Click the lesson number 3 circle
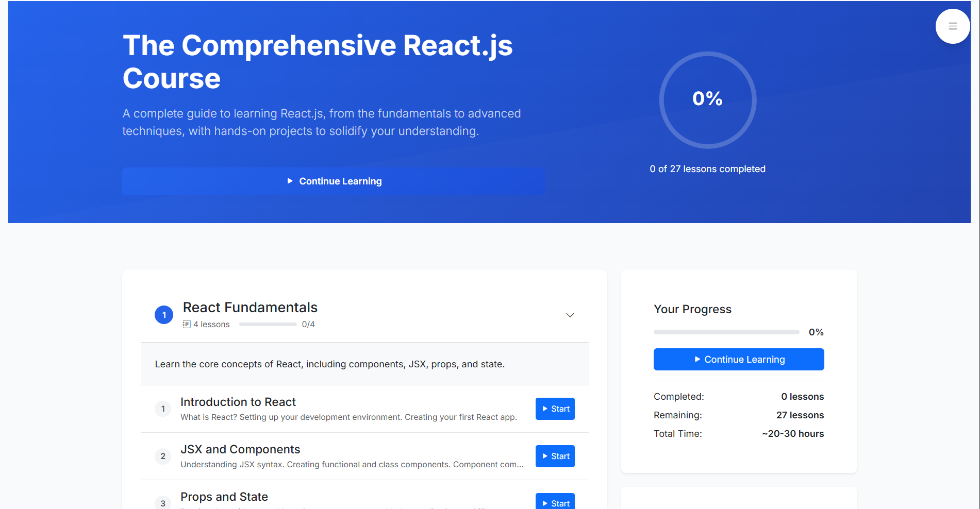 pyautogui.click(x=163, y=503)
